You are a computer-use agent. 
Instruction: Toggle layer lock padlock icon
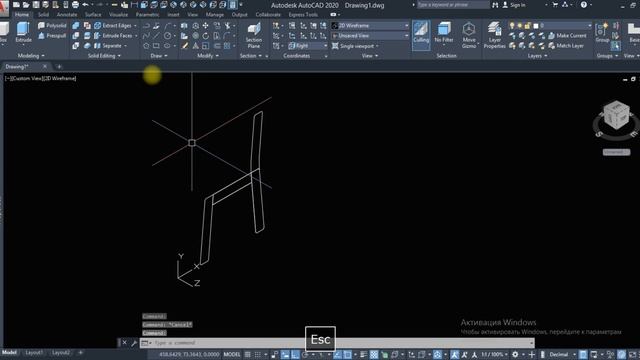click(527, 25)
